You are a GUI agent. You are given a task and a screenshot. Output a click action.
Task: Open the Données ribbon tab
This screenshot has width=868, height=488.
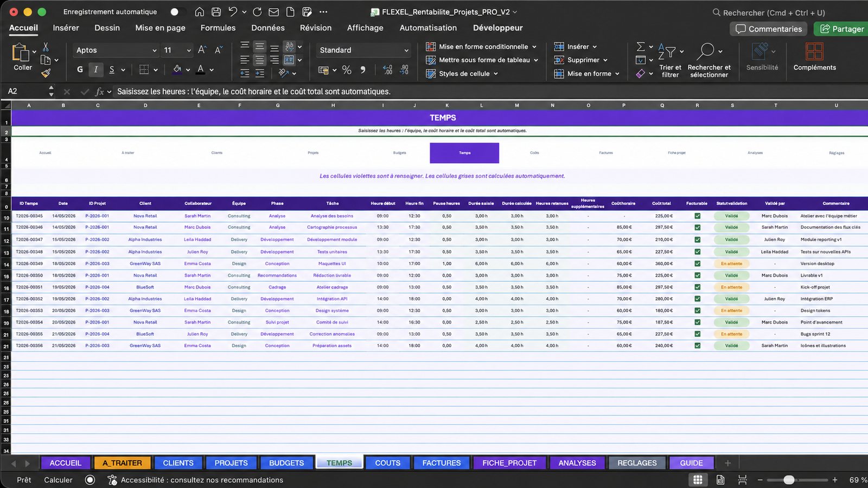click(268, 28)
